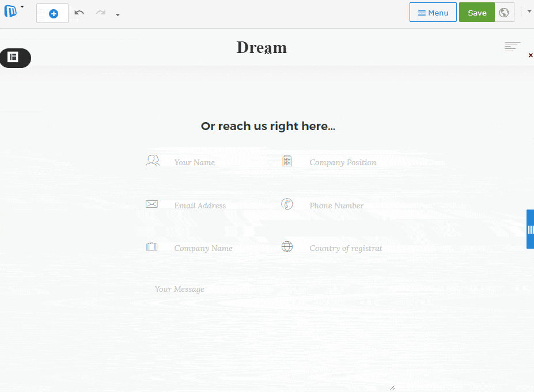
Task: Click the phone icon beside Phone Number
Action: click(287, 204)
